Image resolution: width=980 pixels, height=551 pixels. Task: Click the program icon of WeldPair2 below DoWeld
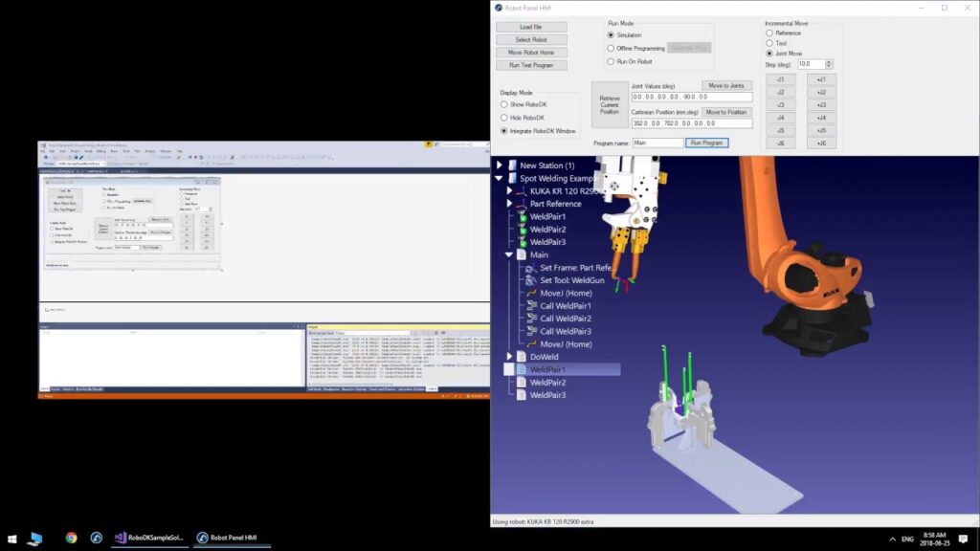[x=522, y=383]
